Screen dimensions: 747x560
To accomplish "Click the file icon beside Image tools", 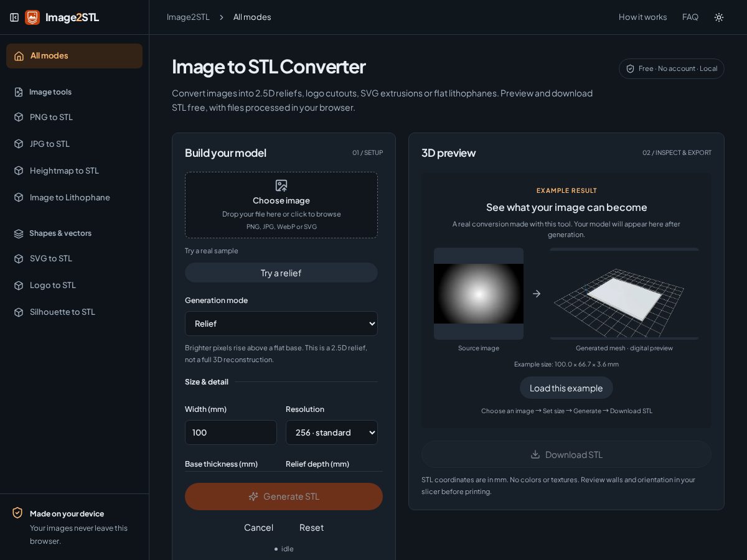I will (x=19, y=92).
